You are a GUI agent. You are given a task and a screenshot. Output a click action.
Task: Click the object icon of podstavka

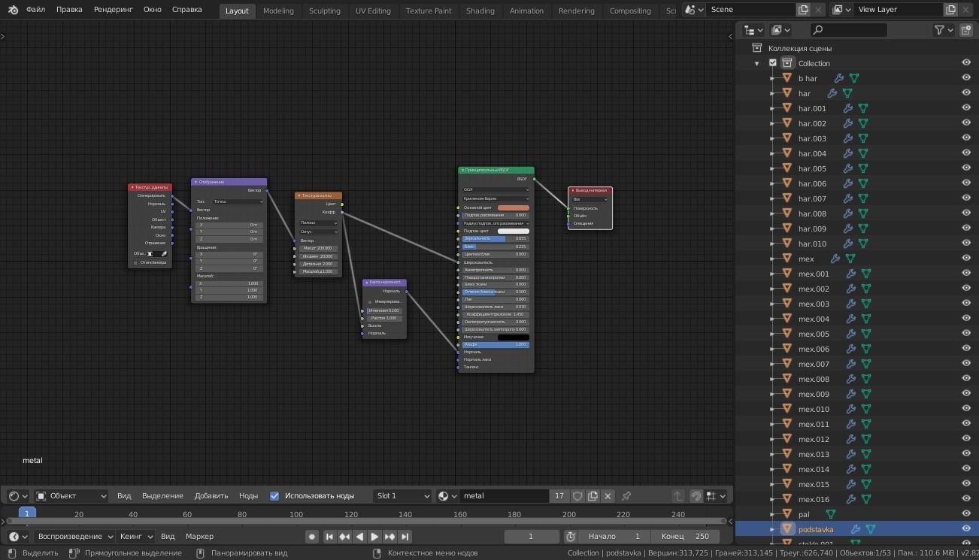pyautogui.click(x=787, y=529)
